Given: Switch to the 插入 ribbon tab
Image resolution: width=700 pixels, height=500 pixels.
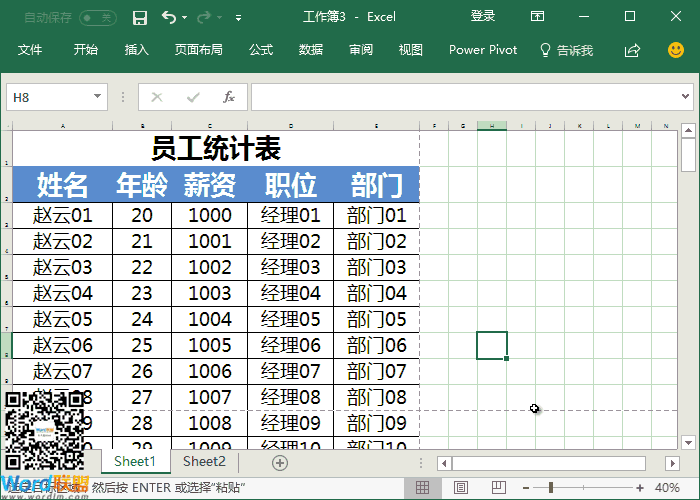Looking at the screenshot, I should 137,50.
